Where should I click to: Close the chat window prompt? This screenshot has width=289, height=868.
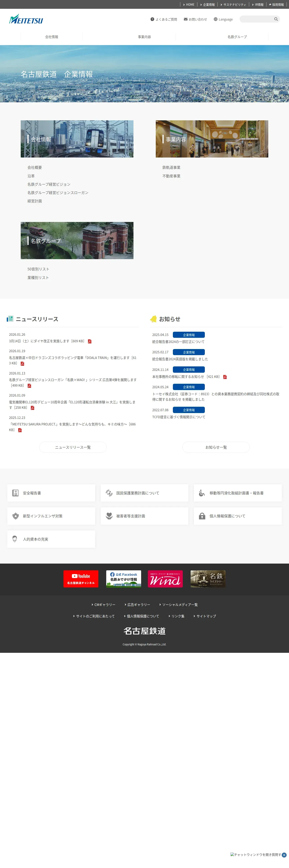point(284,855)
